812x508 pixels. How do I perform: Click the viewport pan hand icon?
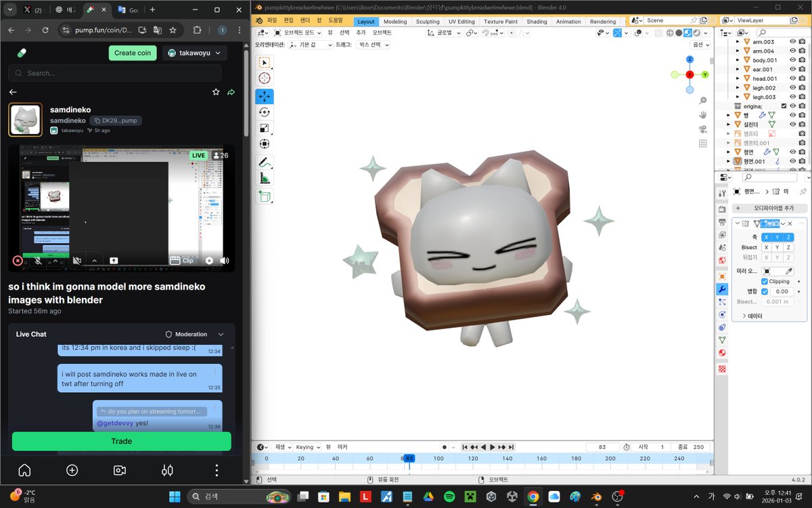click(703, 114)
